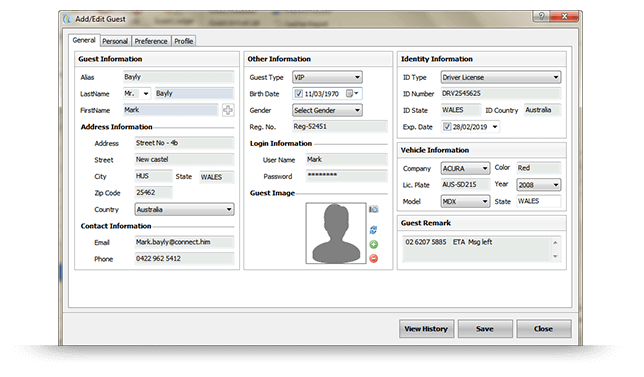Toggle the Exp. Date checkbox
This screenshot has height=377, width=644.
tap(447, 126)
